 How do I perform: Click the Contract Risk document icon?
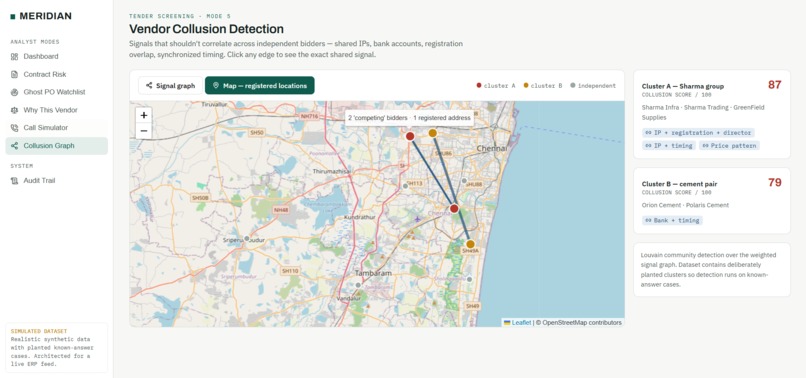coord(14,74)
